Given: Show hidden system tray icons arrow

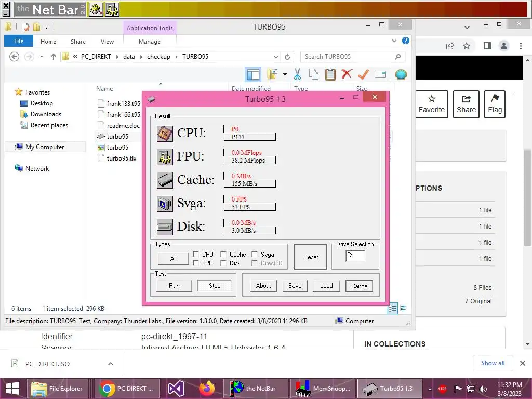Looking at the screenshot, I should [x=430, y=389].
